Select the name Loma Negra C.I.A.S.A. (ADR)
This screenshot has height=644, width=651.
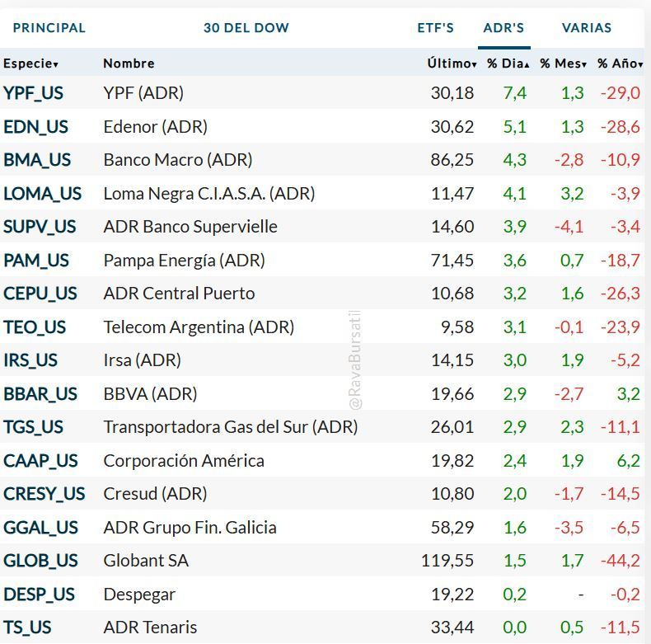pos(209,194)
